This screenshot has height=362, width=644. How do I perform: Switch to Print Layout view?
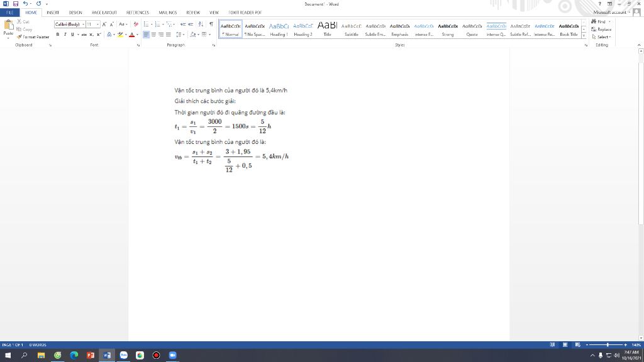point(565,345)
